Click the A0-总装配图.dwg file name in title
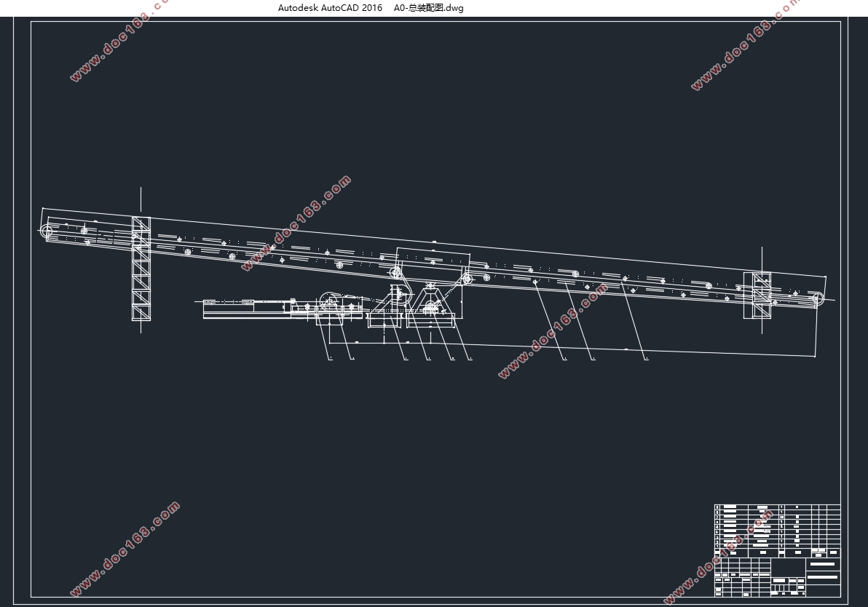868x607 pixels. point(428,8)
